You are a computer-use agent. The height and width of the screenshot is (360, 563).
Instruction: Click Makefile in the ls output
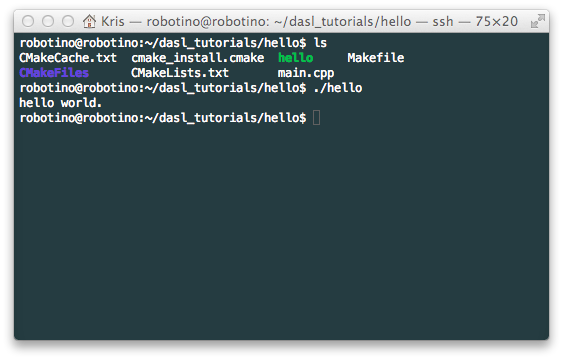[376, 58]
